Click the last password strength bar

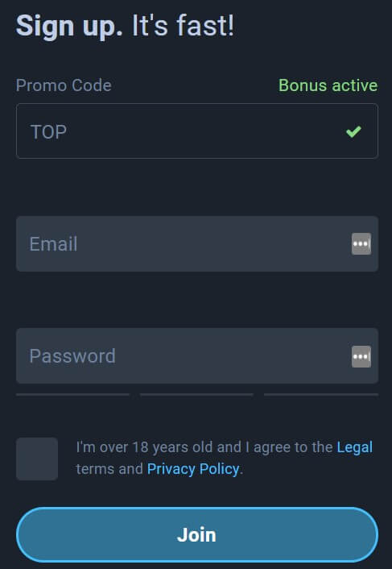coord(321,394)
